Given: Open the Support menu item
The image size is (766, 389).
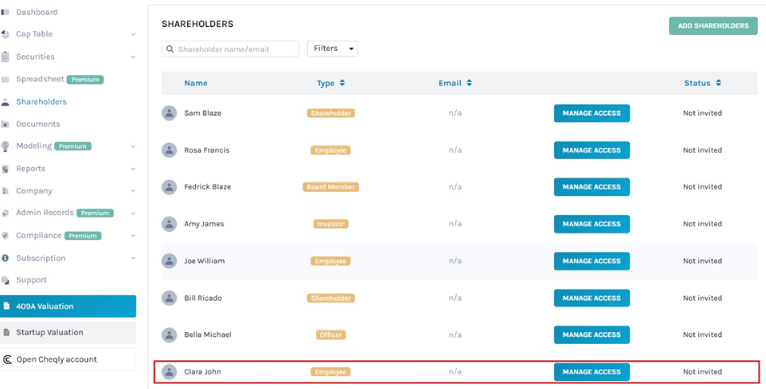Looking at the screenshot, I should (31, 280).
